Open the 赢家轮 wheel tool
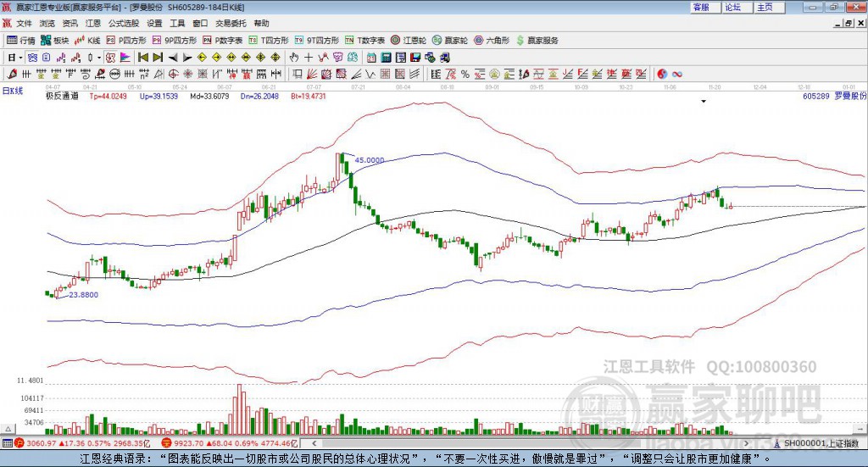 click(x=450, y=41)
